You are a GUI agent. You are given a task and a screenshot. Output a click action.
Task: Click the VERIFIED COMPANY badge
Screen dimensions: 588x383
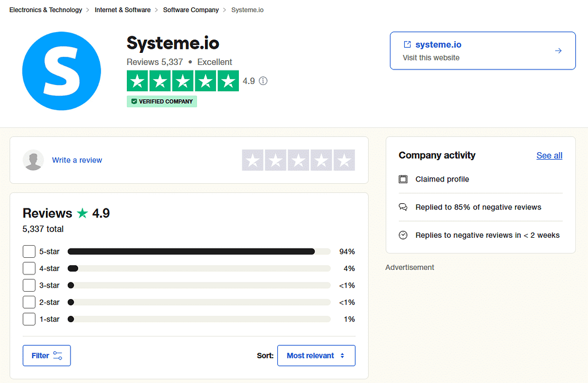(x=161, y=101)
